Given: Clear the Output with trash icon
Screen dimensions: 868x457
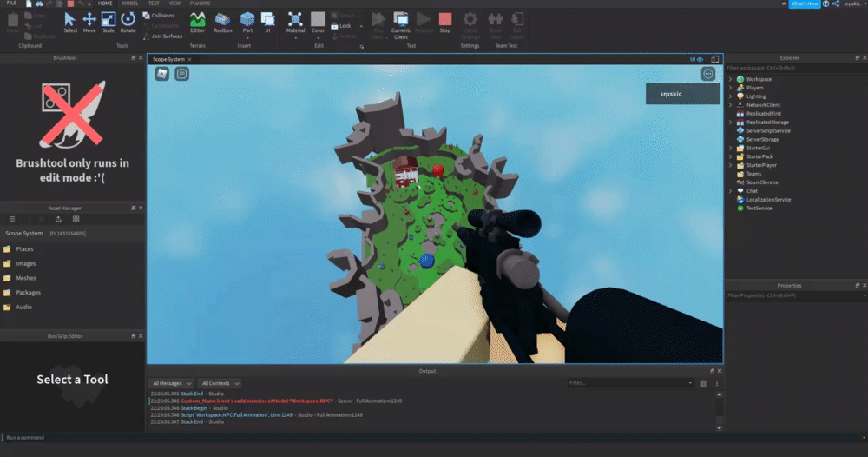Looking at the screenshot, I should coord(704,383).
